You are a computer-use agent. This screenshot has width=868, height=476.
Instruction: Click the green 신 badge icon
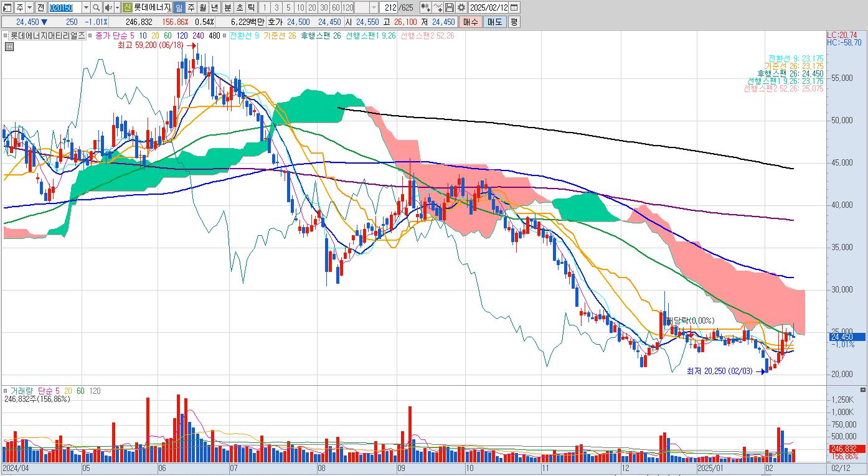click(x=127, y=7)
